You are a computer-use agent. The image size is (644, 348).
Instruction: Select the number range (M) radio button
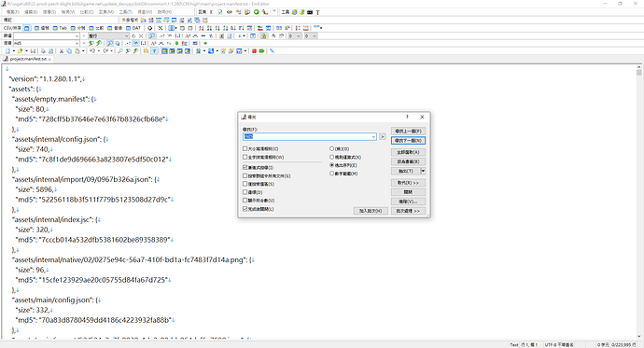coord(332,174)
